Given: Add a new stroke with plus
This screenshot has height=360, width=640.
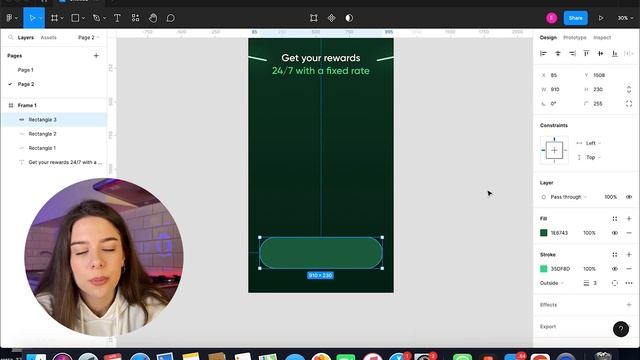Looking at the screenshot, I should (x=629, y=255).
